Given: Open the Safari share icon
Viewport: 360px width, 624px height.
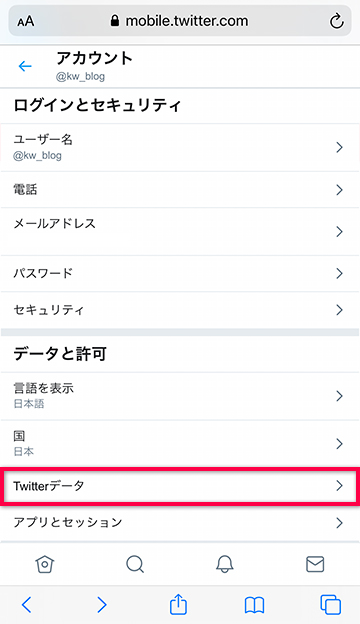Looking at the screenshot, I should [x=178, y=604].
